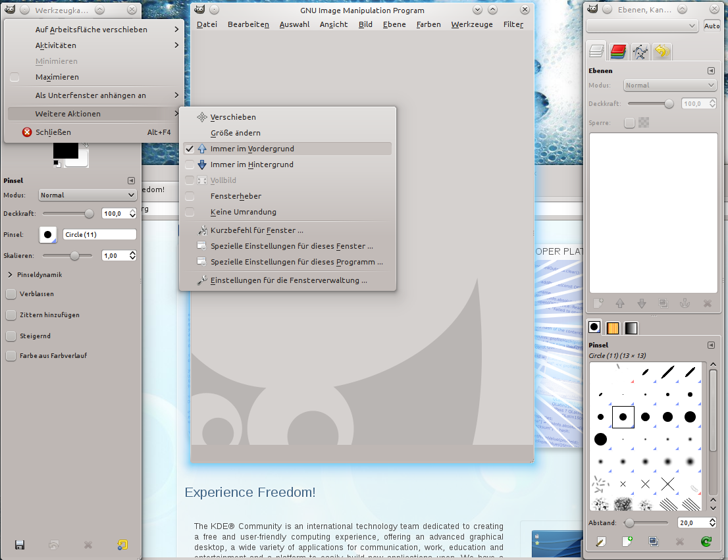Click the restore tool options icon
The height and width of the screenshot is (560, 728).
click(54, 545)
